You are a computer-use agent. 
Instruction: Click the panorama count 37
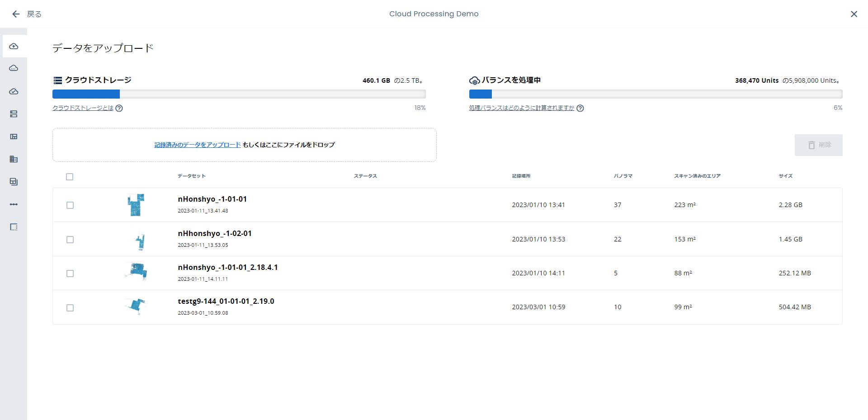[x=618, y=205]
